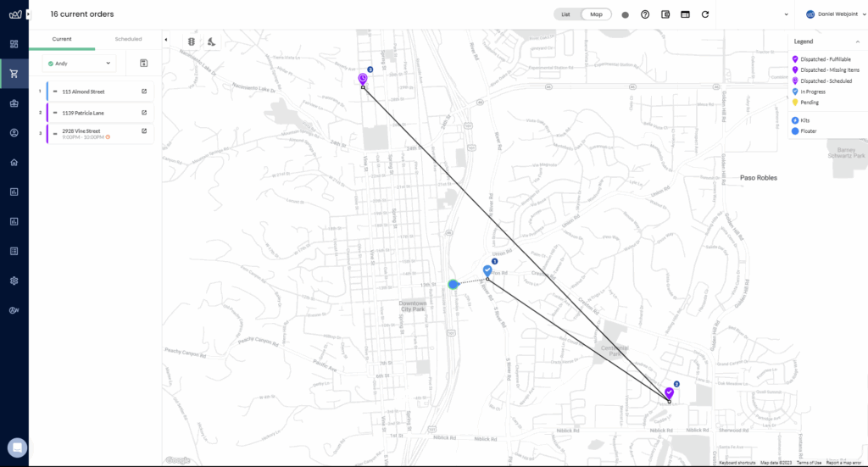
Task: Select the Current tab
Action: [x=62, y=39]
